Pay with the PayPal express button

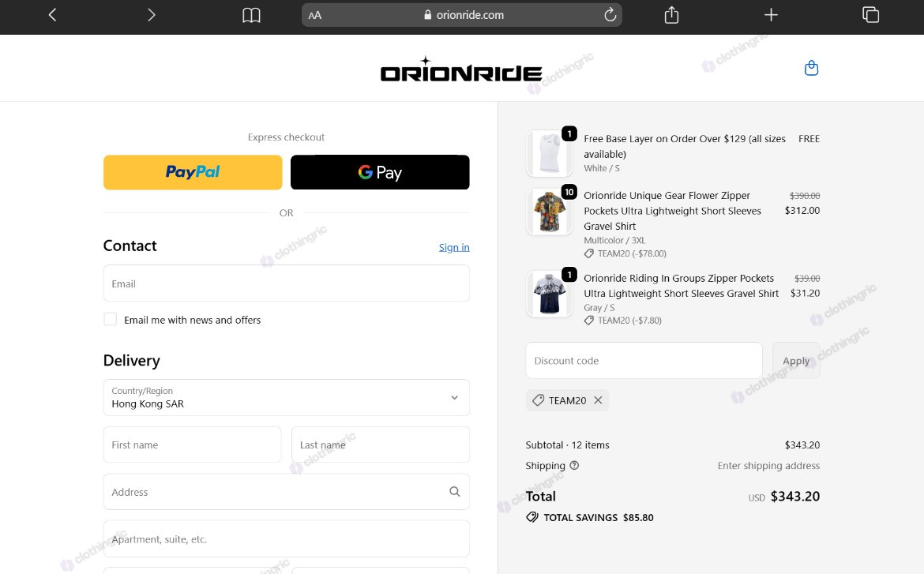tap(193, 172)
